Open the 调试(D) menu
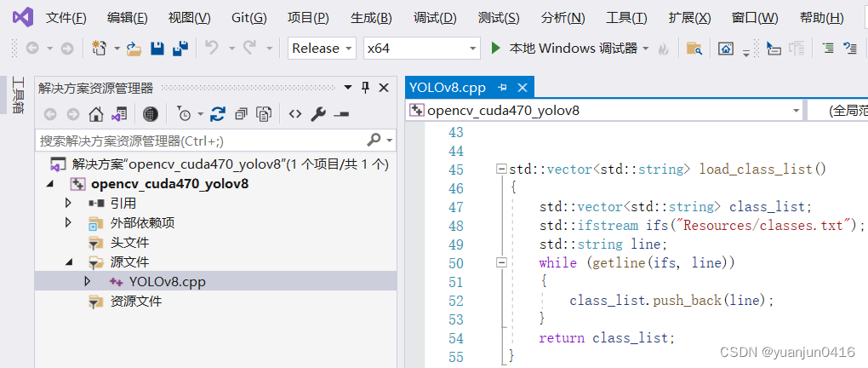The image size is (868, 368). point(435,18)
